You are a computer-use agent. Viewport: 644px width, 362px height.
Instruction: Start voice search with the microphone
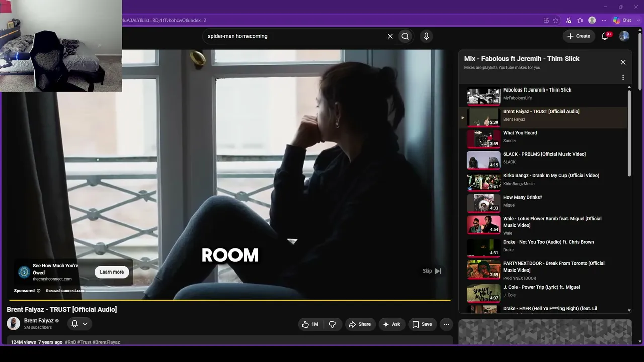(x=426, y=36)
